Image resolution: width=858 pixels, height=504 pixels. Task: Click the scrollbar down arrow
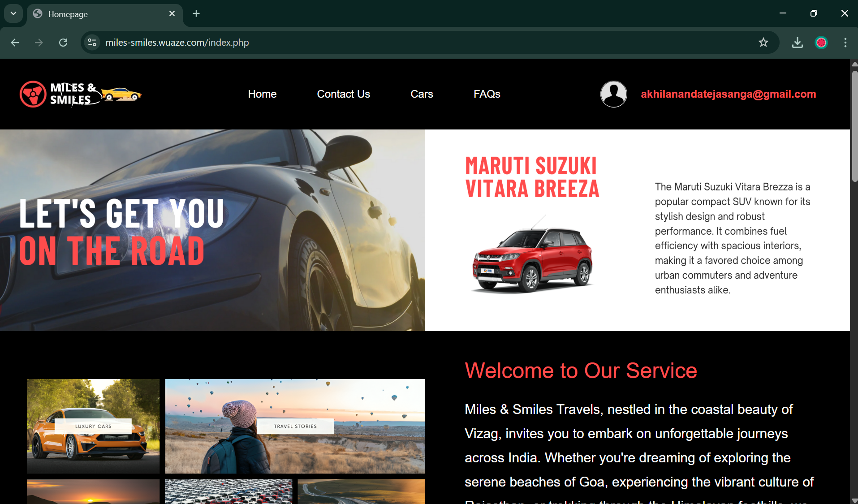coord(854,500)
